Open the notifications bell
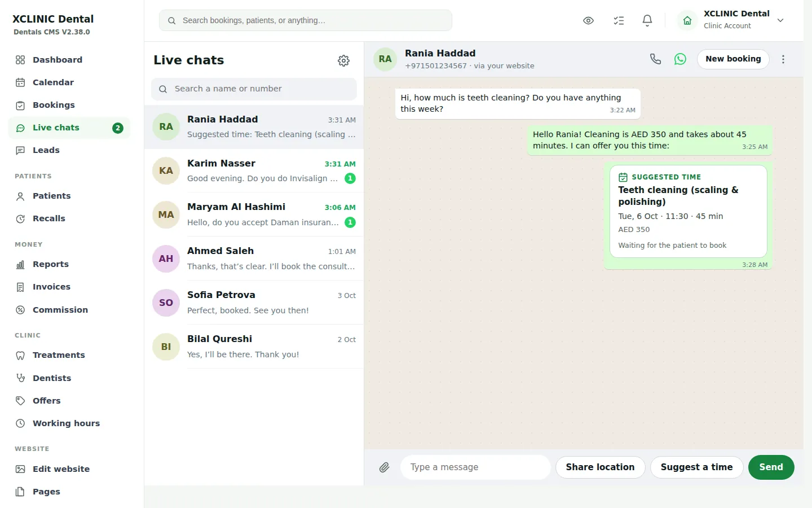Screen dimensions: 812x508 [x=647, y=20]
